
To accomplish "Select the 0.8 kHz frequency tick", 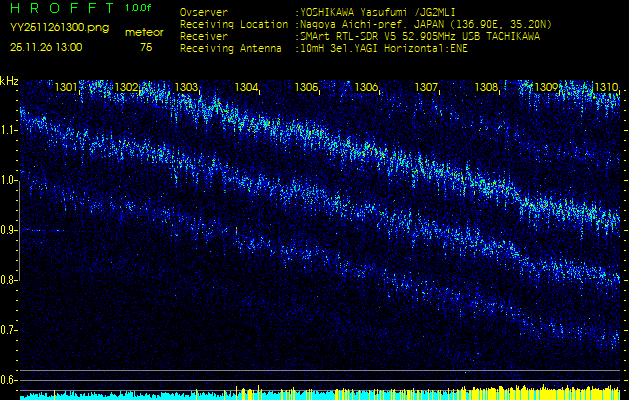I will (x=9, y=280).
